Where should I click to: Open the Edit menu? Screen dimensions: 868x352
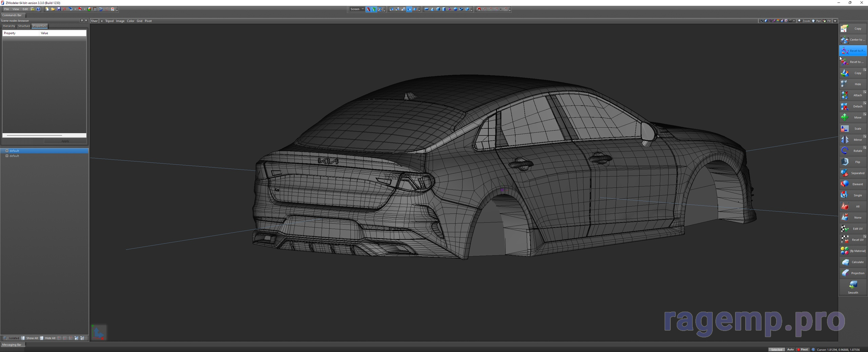click(x=25, y=9)
